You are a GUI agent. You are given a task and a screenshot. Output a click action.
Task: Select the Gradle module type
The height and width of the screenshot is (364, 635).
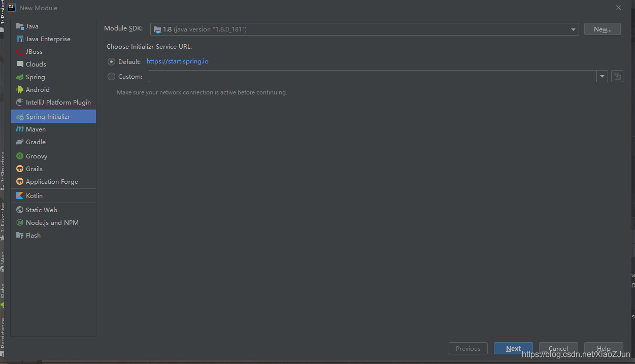[x=53, y=142]
